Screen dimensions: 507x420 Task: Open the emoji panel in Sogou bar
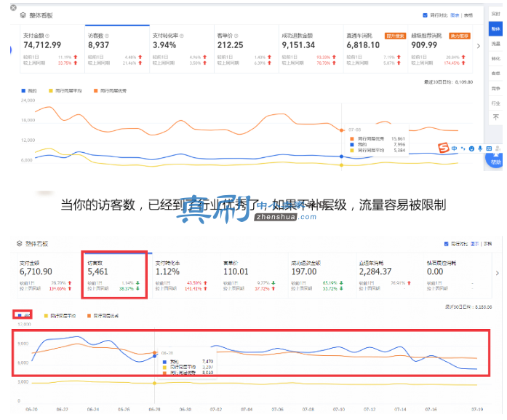pyautogui.click(x=472, y=148)
